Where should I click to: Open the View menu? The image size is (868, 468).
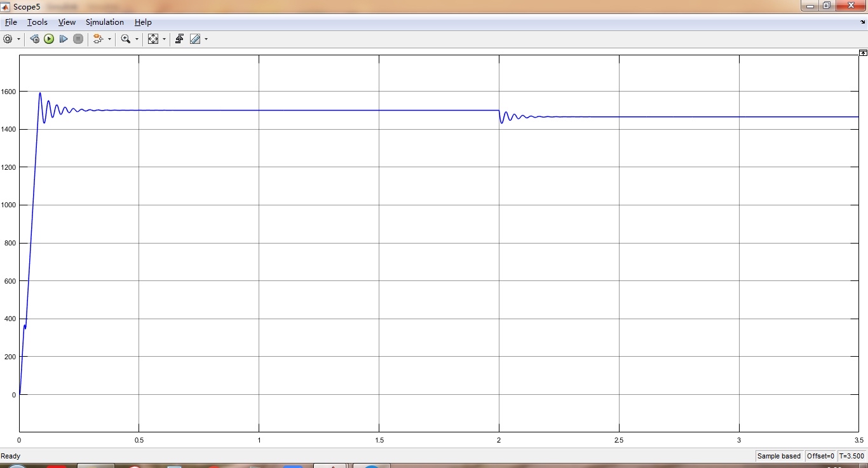tap(67, 22)
